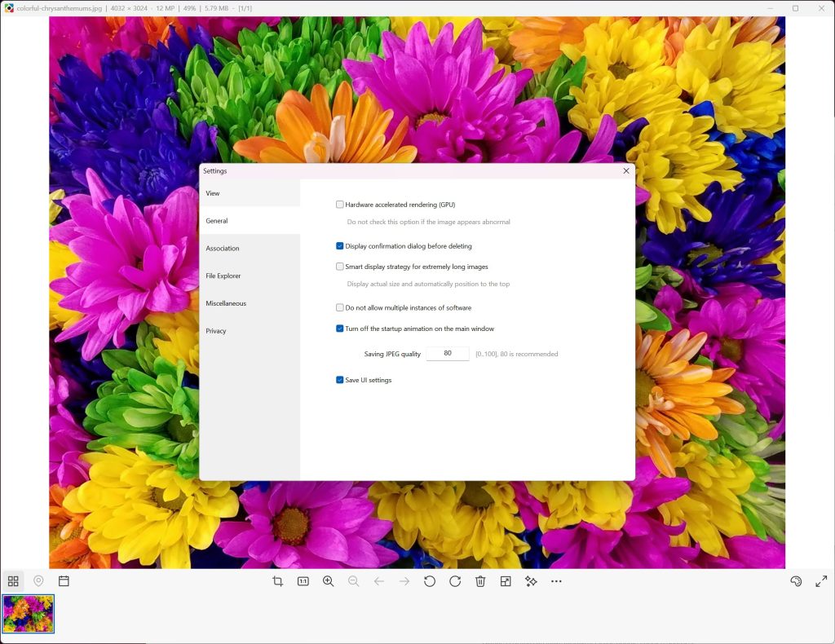Image resolution: width=835 pixels, height=644 pixels.
Task: Go to previous image arrow
Action: pos(379,581)
